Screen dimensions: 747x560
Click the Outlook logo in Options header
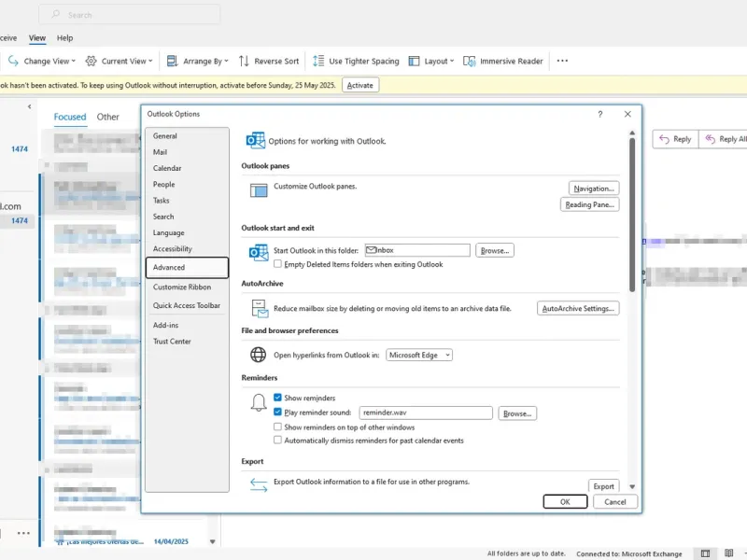[x=255, y=141]
